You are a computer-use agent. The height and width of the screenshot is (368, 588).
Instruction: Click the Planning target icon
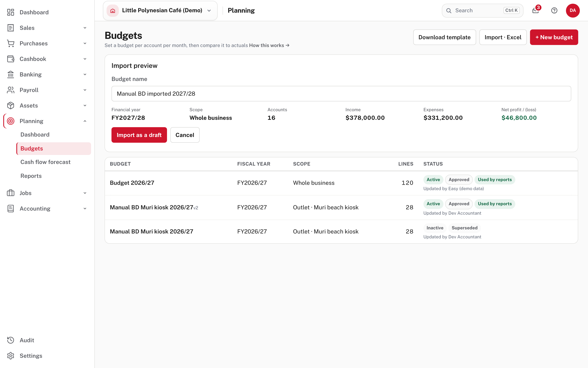coord(10,121)
